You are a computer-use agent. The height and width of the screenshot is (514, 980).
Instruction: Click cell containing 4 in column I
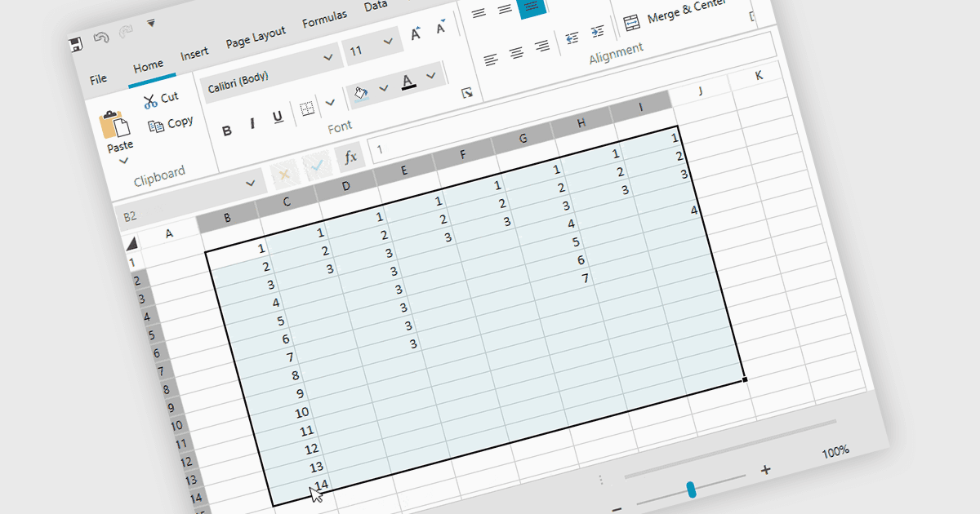pyautogui.click(x=671, y=215)
